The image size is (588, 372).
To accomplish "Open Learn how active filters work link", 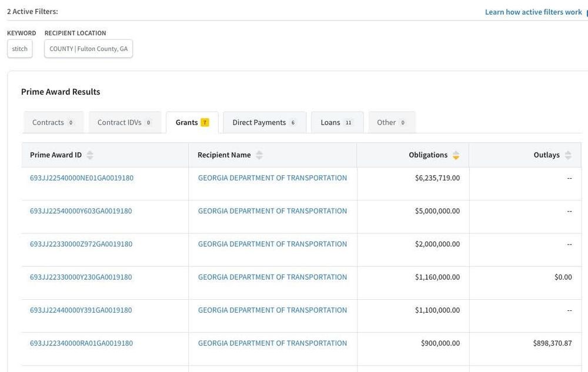I will coord(533,12).
